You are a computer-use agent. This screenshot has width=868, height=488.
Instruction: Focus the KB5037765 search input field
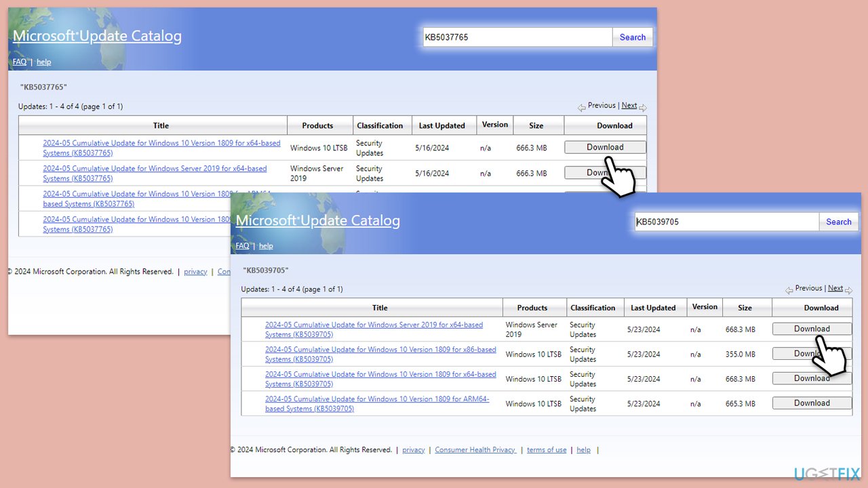[x=517, y=37]
